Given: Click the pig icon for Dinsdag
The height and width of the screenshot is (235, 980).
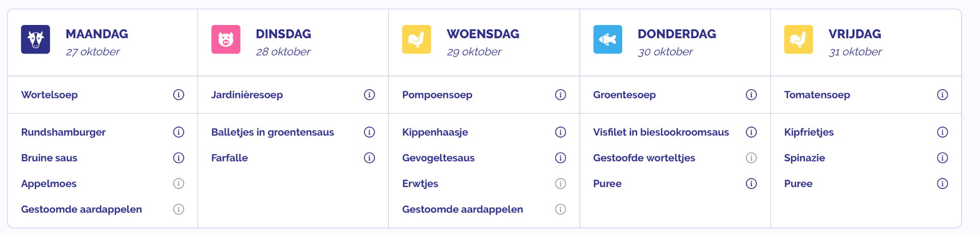Looking at the screenshot, I should coord(226,39).
